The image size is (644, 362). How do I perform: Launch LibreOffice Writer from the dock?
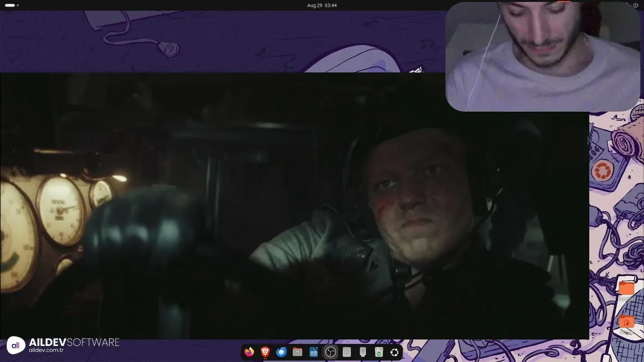(314, 352)
